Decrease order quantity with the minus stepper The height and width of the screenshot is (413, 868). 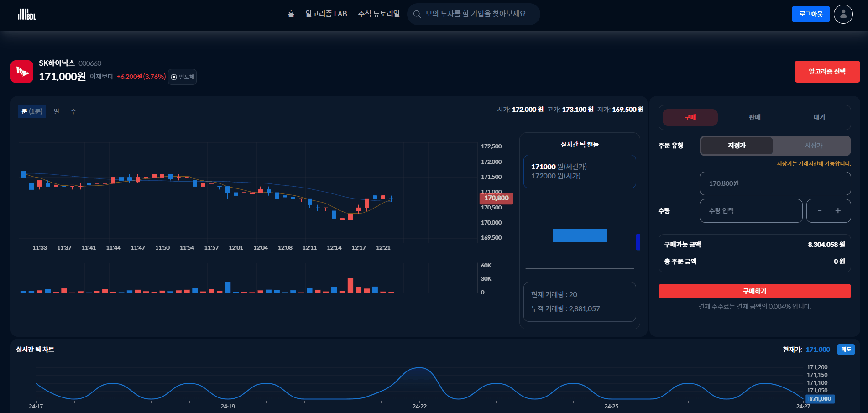pos(820,210)
